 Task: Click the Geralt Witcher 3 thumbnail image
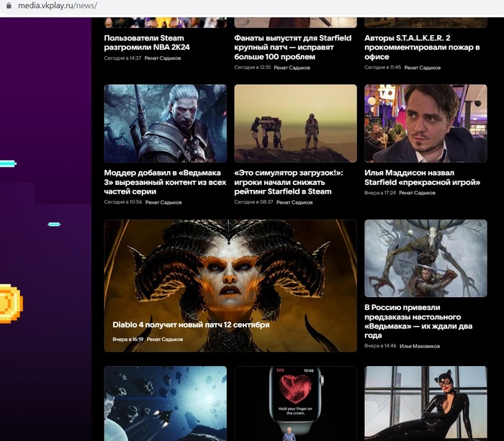165,123
